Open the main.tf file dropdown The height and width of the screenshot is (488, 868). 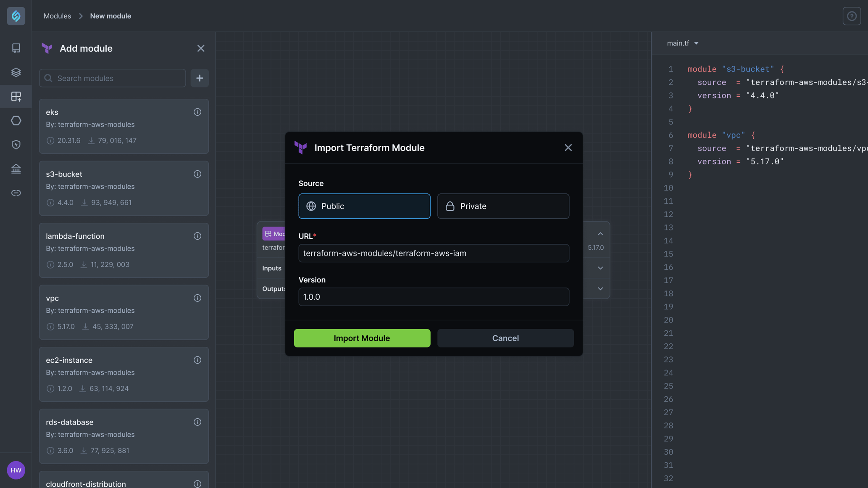tap(683, 43)
